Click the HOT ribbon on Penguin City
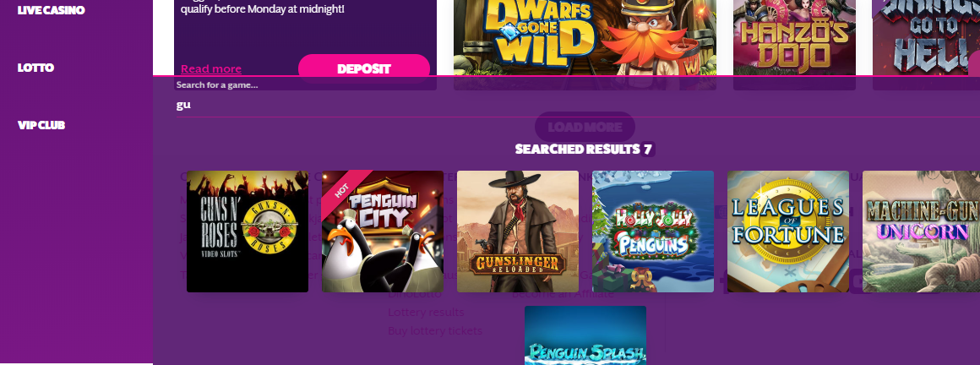Viewport: 980px width, 365px height. point(342,191)
